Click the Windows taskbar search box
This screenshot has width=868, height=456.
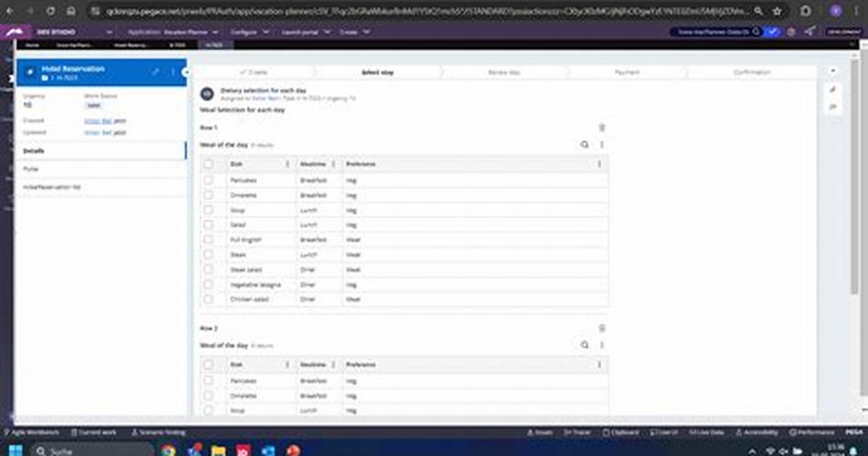[91, 450]
